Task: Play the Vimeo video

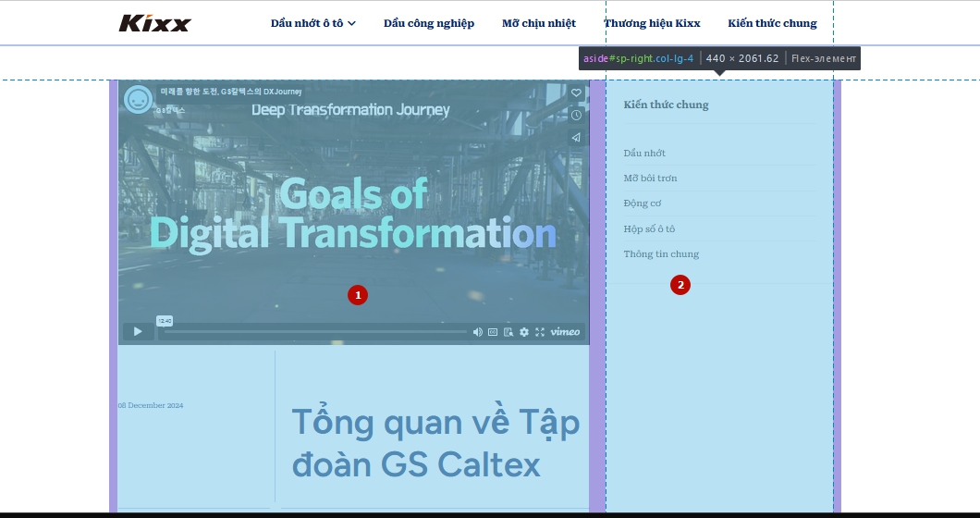Action: (x=138, y=331)
